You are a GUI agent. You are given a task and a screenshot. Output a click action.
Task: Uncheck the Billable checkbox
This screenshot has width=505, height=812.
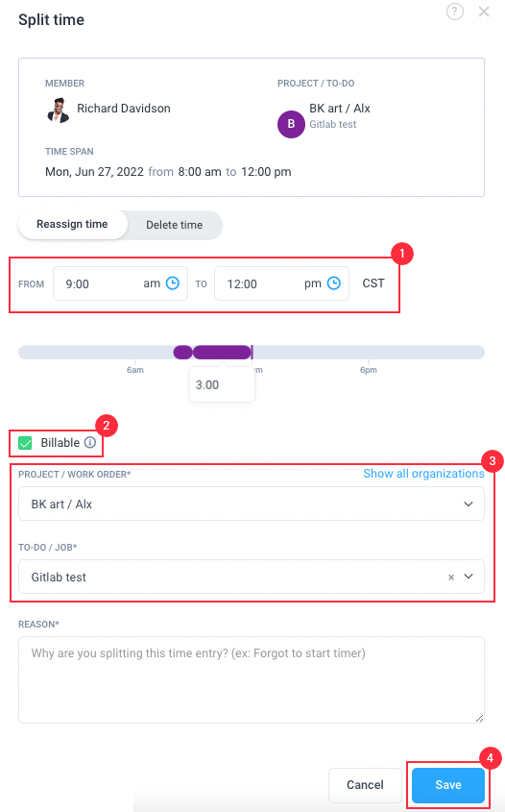[x=25, y=443]
